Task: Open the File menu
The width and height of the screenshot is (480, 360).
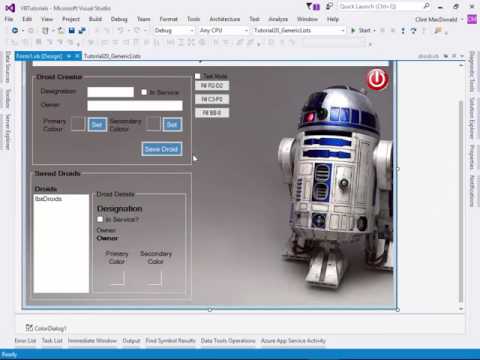Action: click(x=9, y=19)
